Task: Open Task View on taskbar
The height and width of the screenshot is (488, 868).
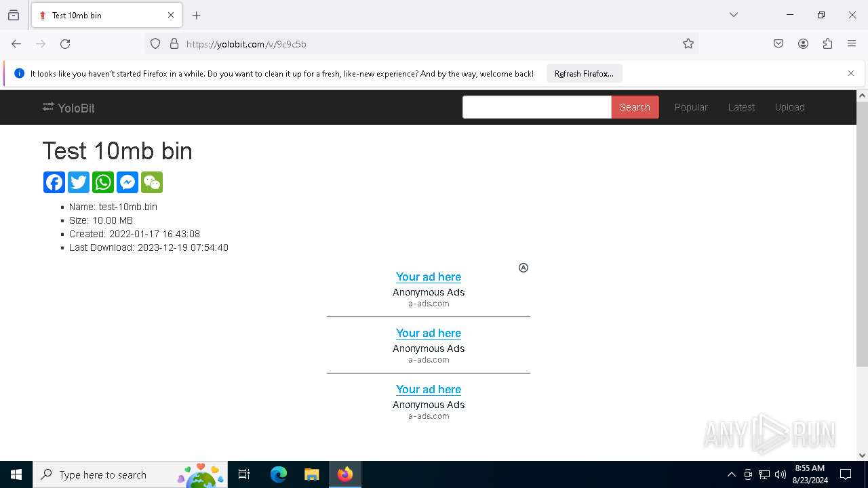Action: point(244,474)
